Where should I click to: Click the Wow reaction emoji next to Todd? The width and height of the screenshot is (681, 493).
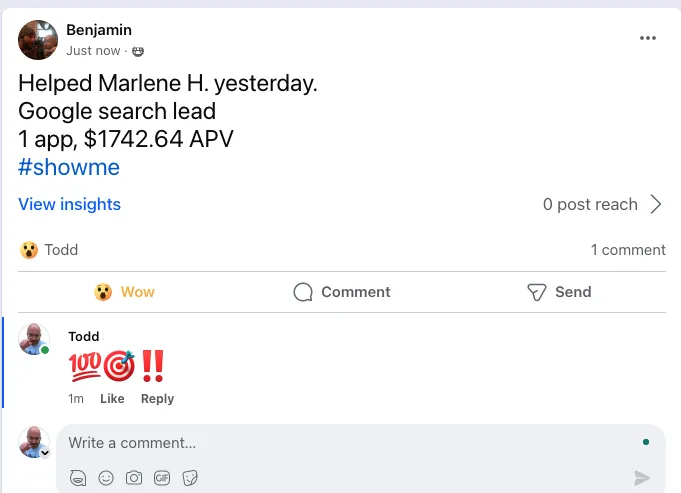click(x=29, y=250)
